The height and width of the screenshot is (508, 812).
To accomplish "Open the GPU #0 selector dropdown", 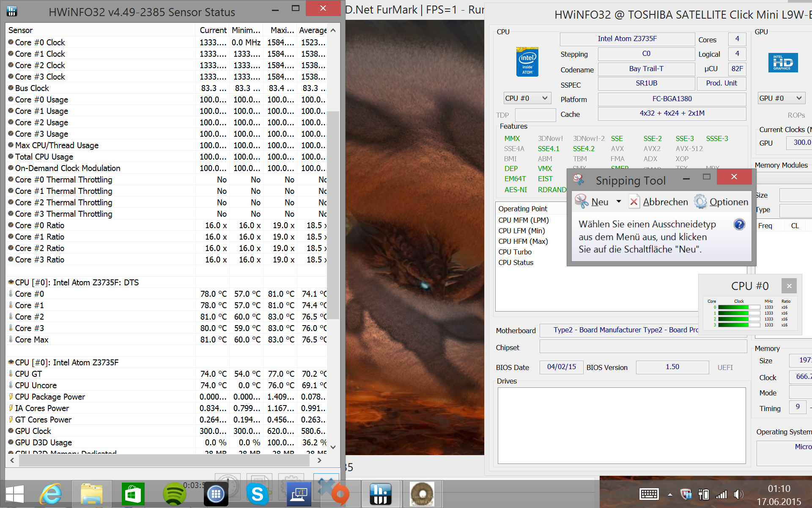I will click(x=781, y=98).
